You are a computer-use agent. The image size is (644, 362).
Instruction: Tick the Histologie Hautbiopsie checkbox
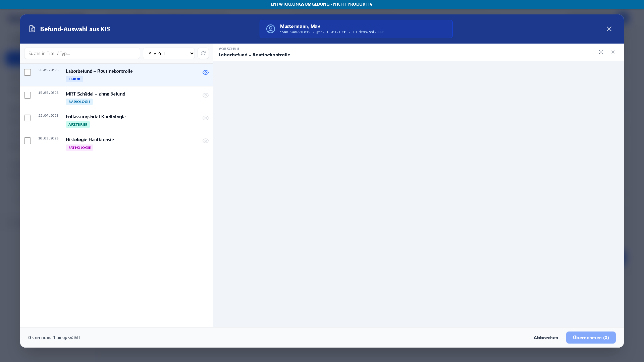click(28, 141)
